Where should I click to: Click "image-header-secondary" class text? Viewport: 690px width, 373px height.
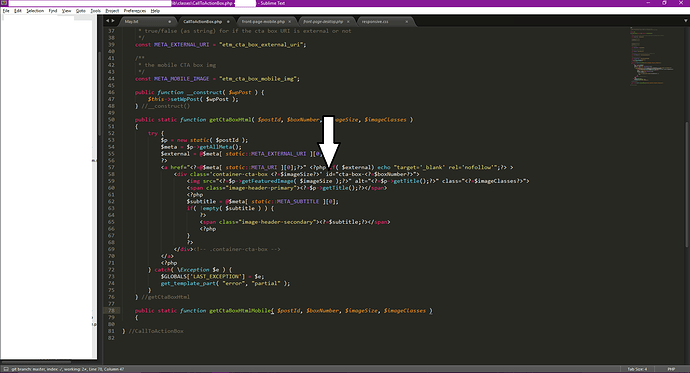click(277, 222)
